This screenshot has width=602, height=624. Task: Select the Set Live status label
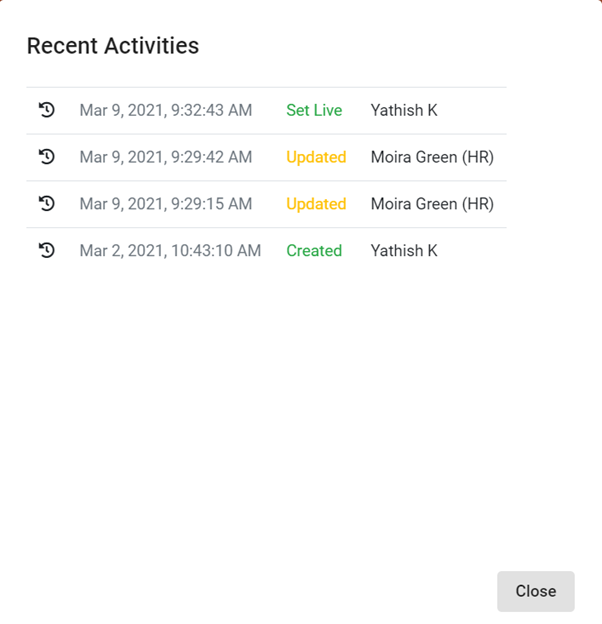314,110
